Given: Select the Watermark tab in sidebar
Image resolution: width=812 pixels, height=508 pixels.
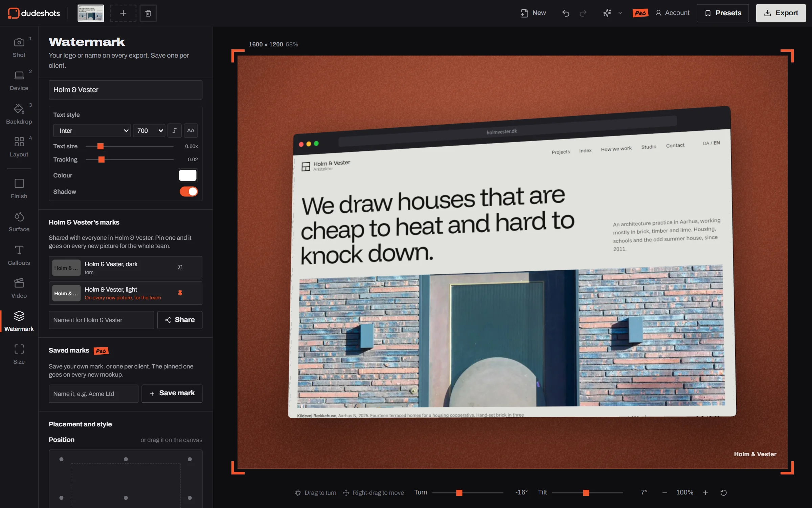Looking at the screenshot, I should 19,321.
